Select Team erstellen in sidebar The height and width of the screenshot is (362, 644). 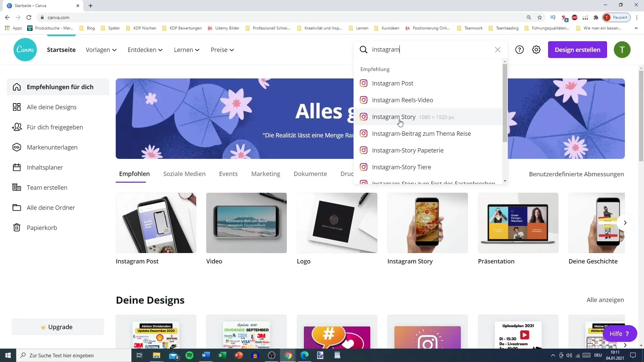click(x=58, y=187)
